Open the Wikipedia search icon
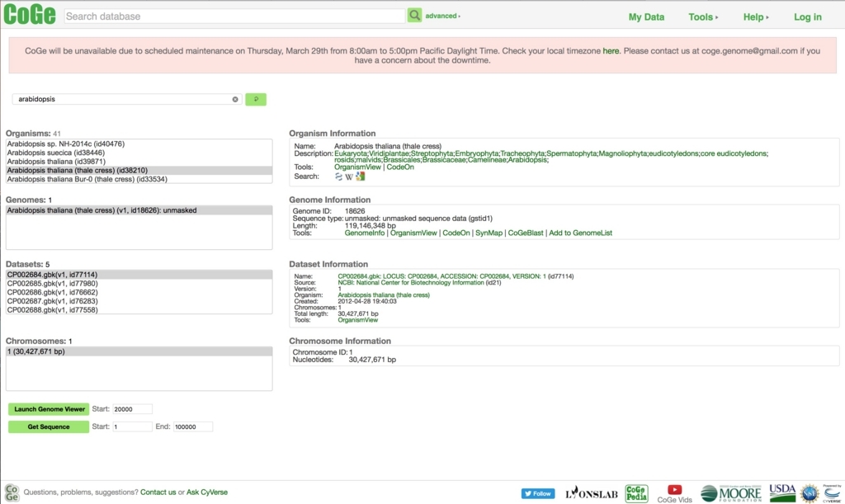 (x=349, y=177)
